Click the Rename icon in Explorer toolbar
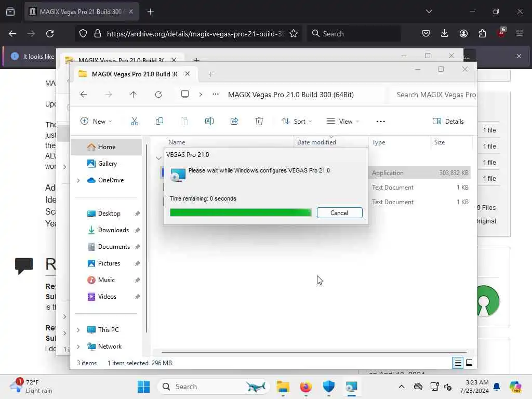Viewport: 532px width, 399px height. 209,121
